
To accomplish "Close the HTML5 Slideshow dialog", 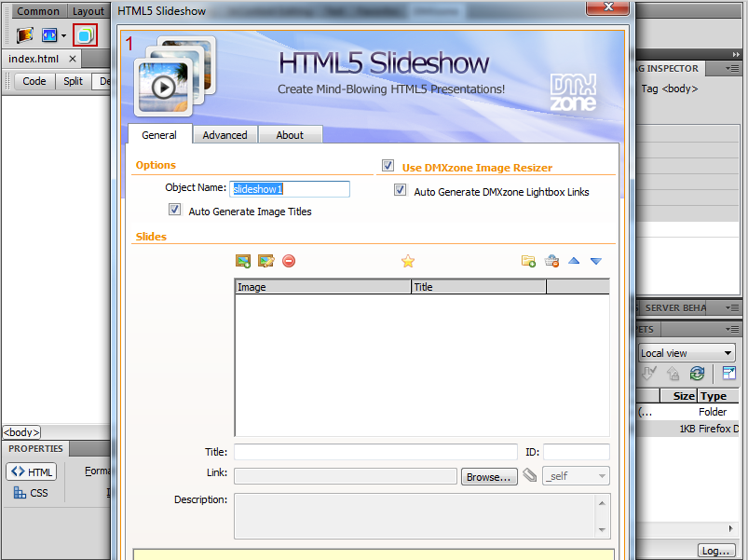I will (607, 7).
